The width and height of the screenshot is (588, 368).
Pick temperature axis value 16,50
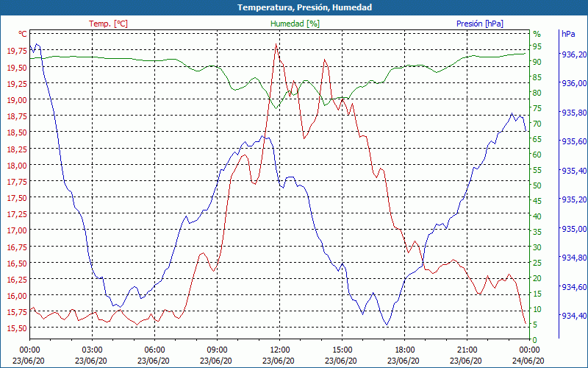[17, 263]
